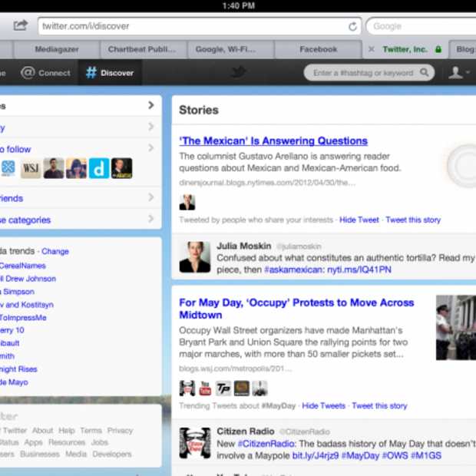The height and width of the screenshot is (476, 476).
Task: Open the nyti.ms/IQ41PN link
Action: [359, 269]
